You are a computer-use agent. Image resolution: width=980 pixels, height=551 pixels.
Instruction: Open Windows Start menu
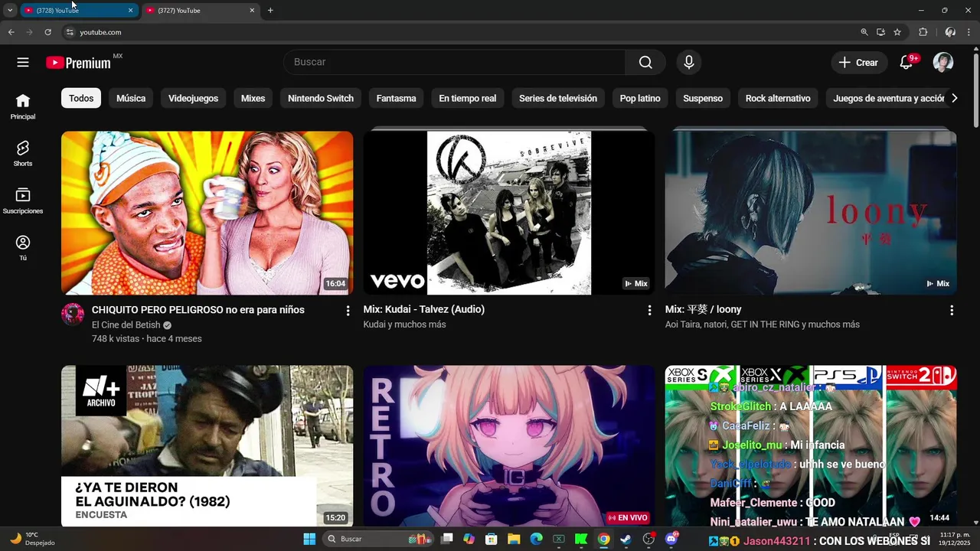[x=309, y=539]
